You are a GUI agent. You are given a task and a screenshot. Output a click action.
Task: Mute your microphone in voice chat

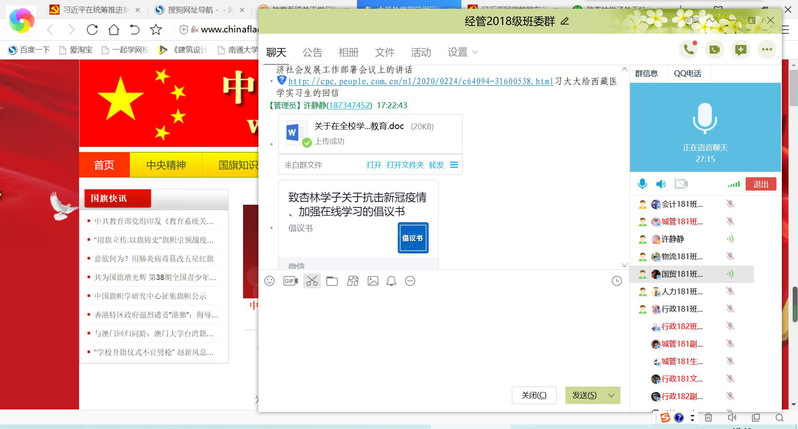[642, 184]
